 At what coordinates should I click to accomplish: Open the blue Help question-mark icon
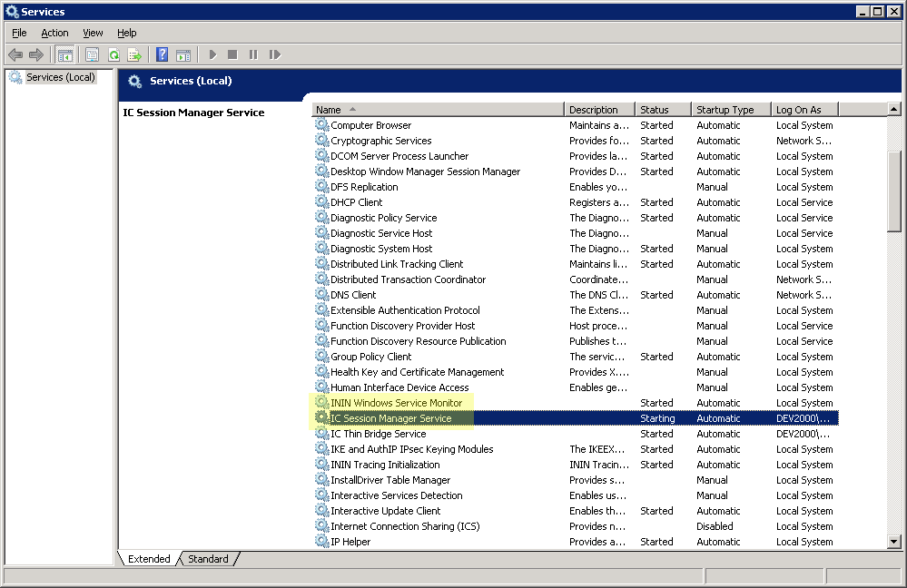click(162, 55)
